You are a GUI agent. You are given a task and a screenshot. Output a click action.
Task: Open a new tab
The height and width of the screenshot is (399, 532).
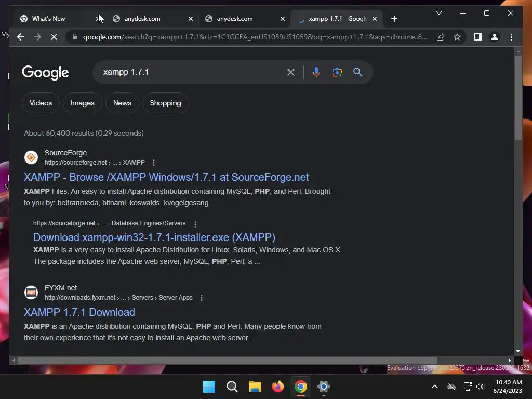click(394, 19)
